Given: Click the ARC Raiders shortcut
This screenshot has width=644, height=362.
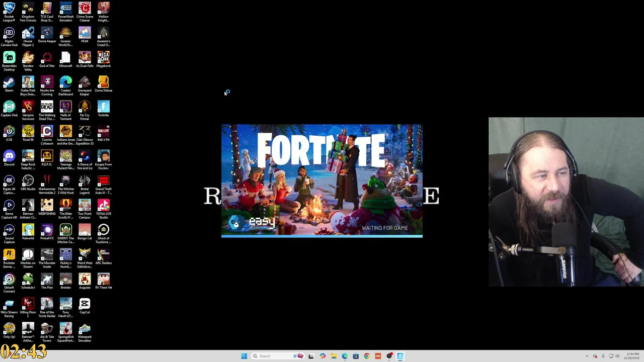Looking at the screenshot, I should (103, 256).
